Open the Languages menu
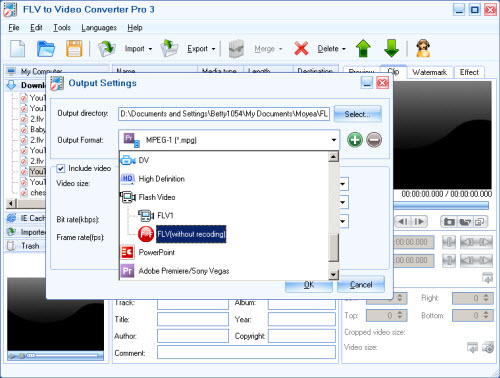 (x=99, y=28)
